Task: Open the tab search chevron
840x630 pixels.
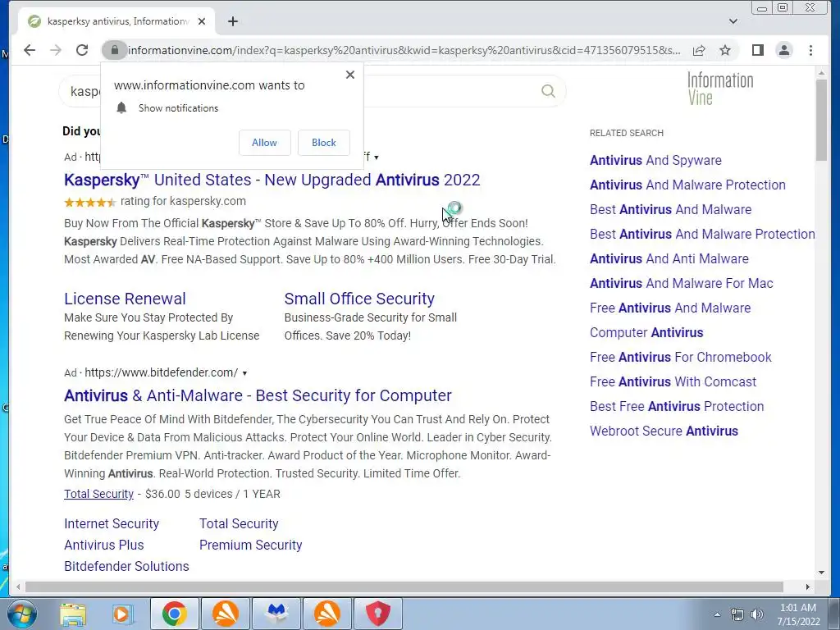Action: (733, 21)
